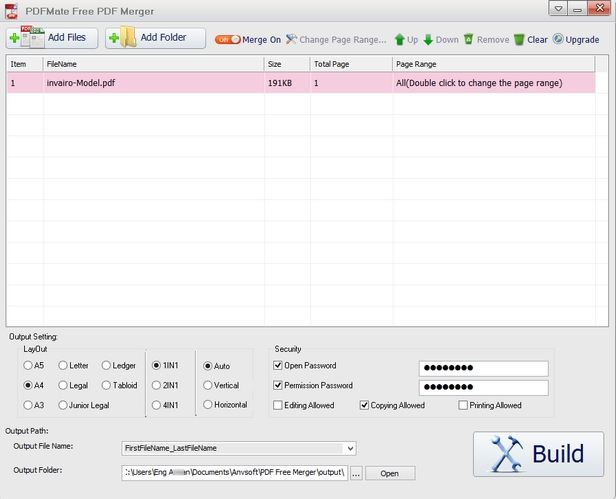The width and height of the screenshot is (616, 499).
Task: Open Change Page Range tool
Action: 336,40
